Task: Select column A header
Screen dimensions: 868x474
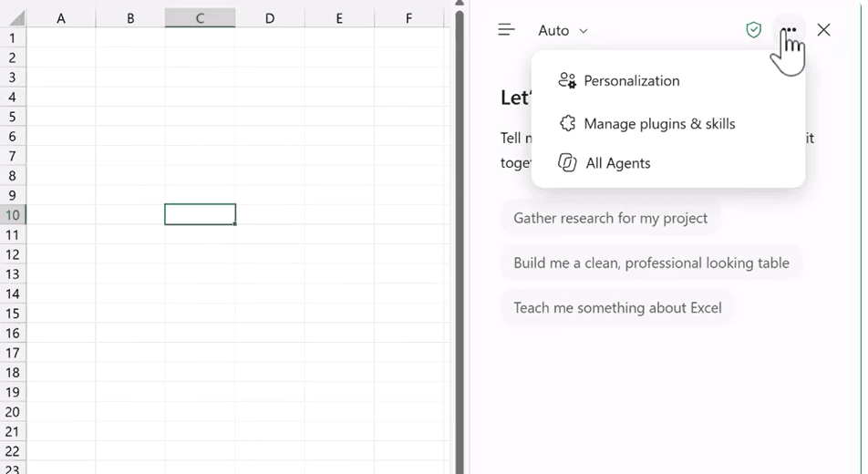Action: (x=61, y=18)
